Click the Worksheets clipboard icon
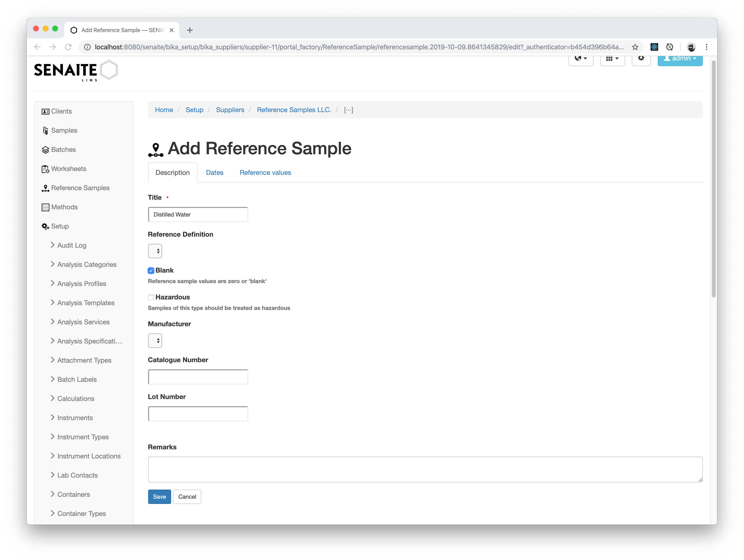744x560 pixels. tap(45, 169)
